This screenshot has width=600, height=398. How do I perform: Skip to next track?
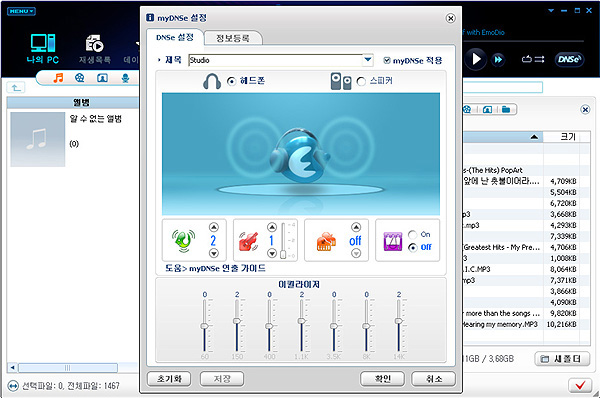(498, 59)
